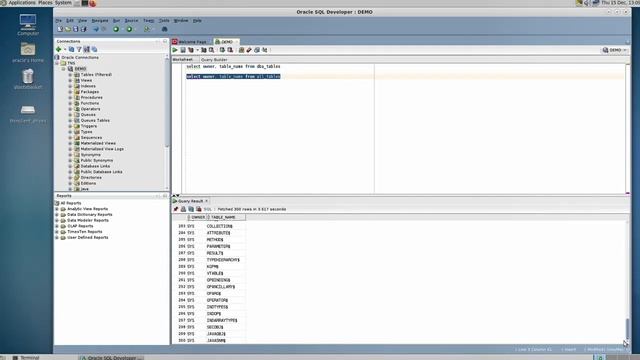Click the Clear eraser icon in the worksheet toolbar
The width and height of the screenshot is (640, 360).
249,50
